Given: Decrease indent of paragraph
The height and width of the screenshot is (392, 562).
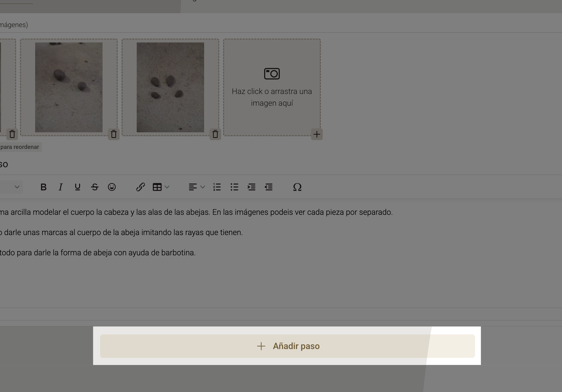Looking at the screenshot, I should [x=269, y=187].
